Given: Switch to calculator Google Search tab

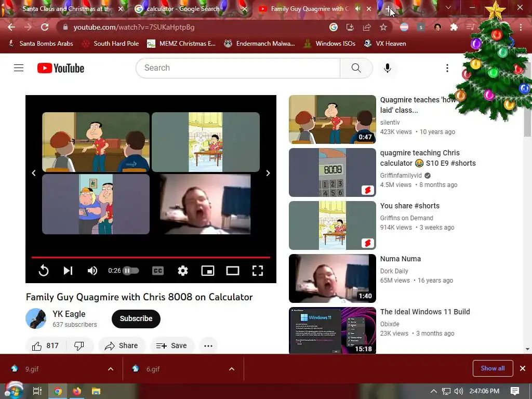Looking at the screenshot, I should click(183, 9).
